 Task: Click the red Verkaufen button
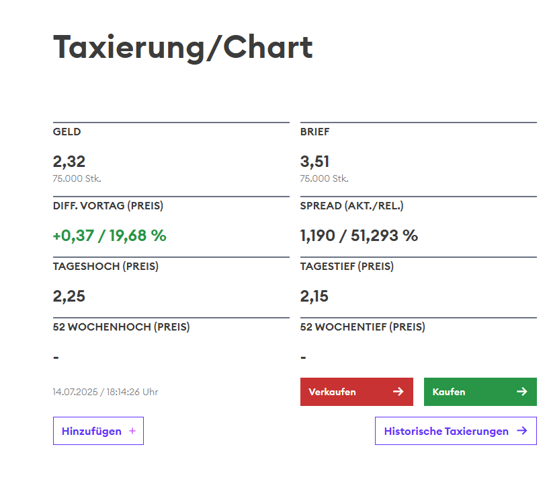coord(356,392)
